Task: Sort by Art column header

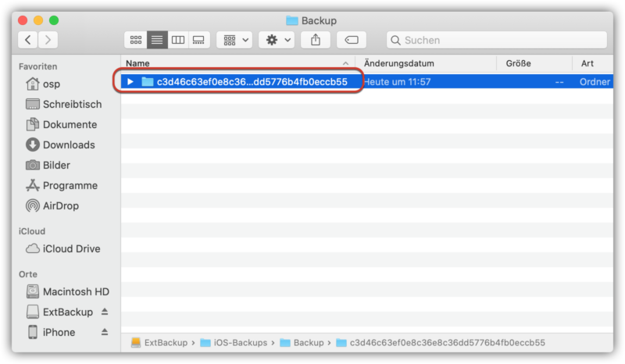Action: pyautogui.click(x=593, y=63)
